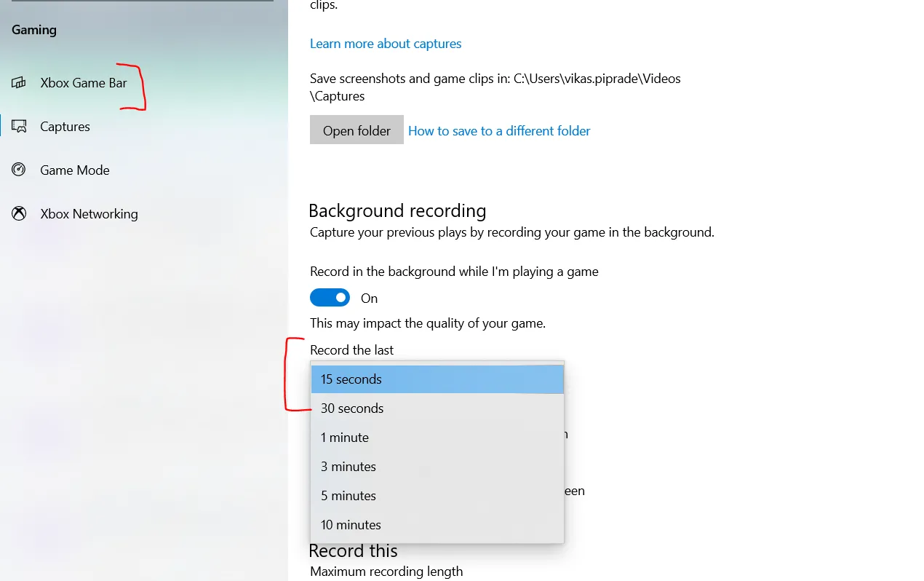Click "Record in the background while I'm playing" label
This screenshot has width=924, height=581.
click(454, 272)
